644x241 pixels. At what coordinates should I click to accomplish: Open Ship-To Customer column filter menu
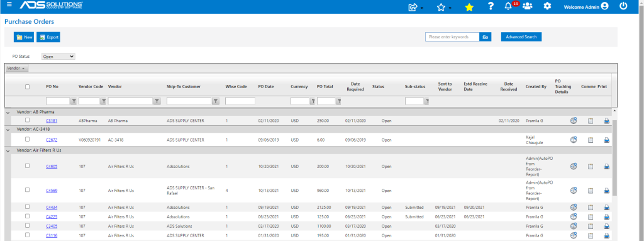(215, 101)
